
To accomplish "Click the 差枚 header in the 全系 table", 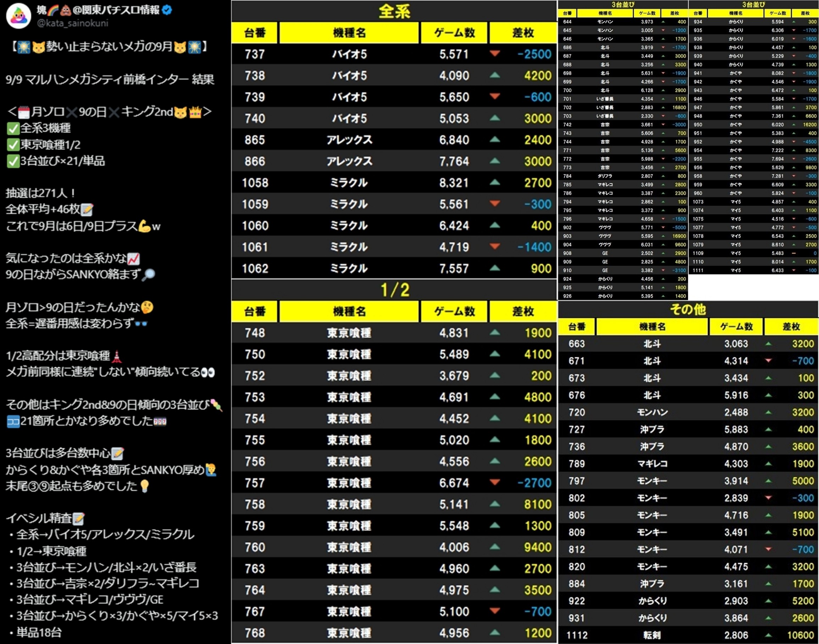I will tap(523, 33).
